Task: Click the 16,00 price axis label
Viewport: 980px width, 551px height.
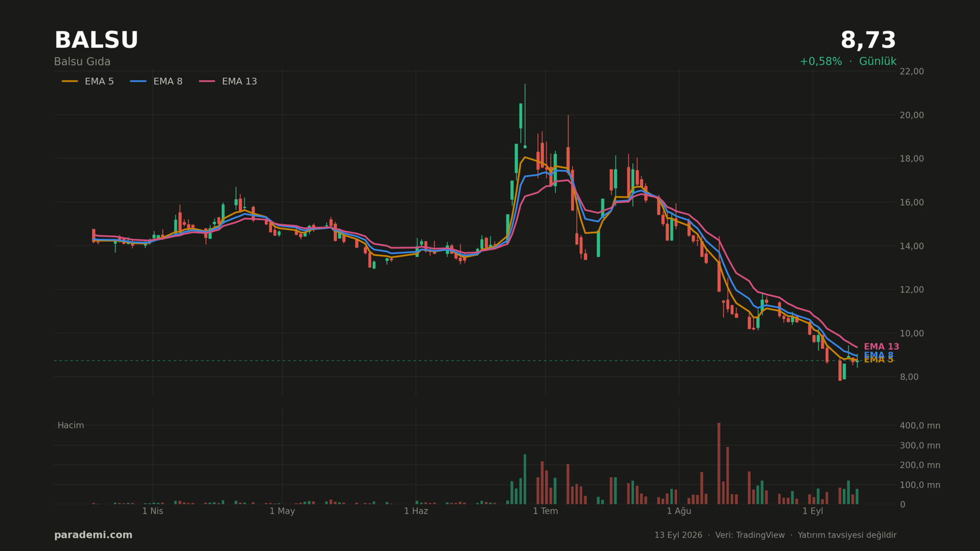Action: coord(911,203)
